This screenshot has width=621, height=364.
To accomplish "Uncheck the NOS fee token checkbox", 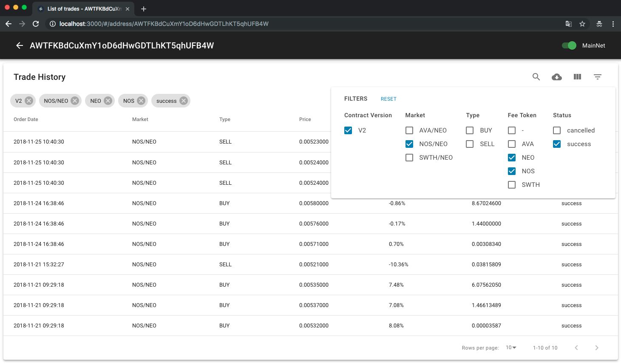I will pos(512,171).
